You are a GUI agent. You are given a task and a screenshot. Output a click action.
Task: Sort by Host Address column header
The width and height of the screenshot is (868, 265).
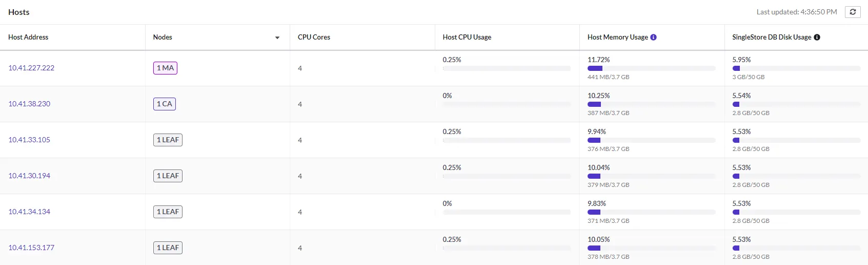(28, 37)
